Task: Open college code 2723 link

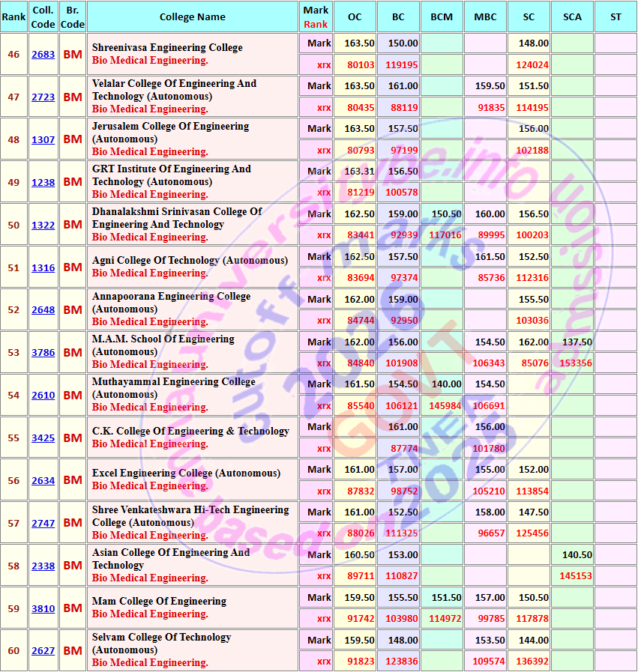Action: point(43,97)
